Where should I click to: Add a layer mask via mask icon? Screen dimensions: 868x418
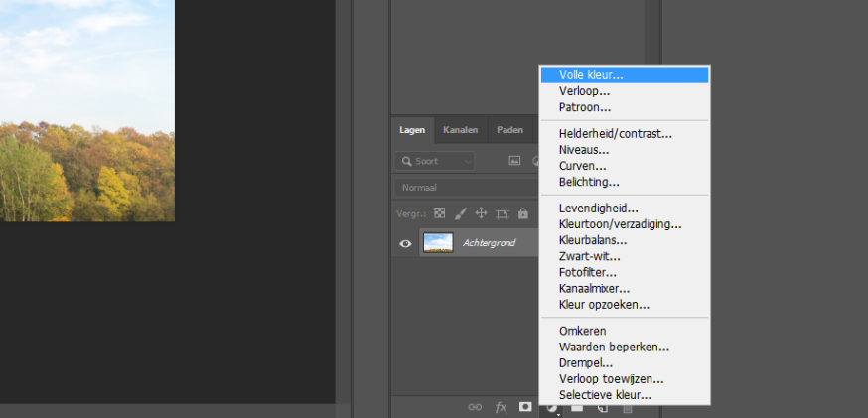(525, 407)
